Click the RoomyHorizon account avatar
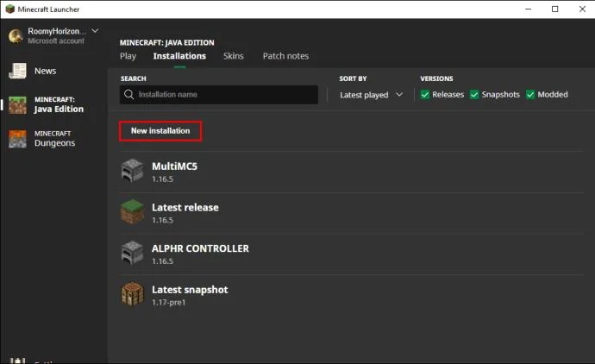 tap(16, 36)
